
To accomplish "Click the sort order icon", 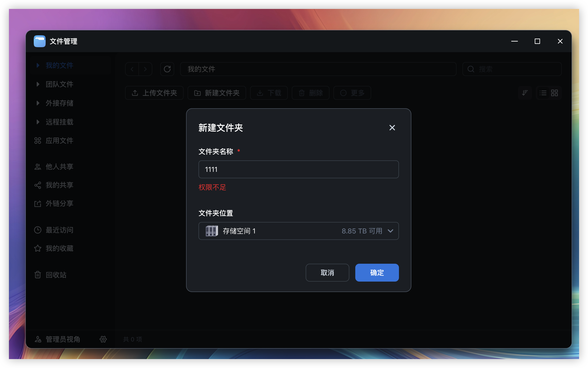I will (525, 93).
